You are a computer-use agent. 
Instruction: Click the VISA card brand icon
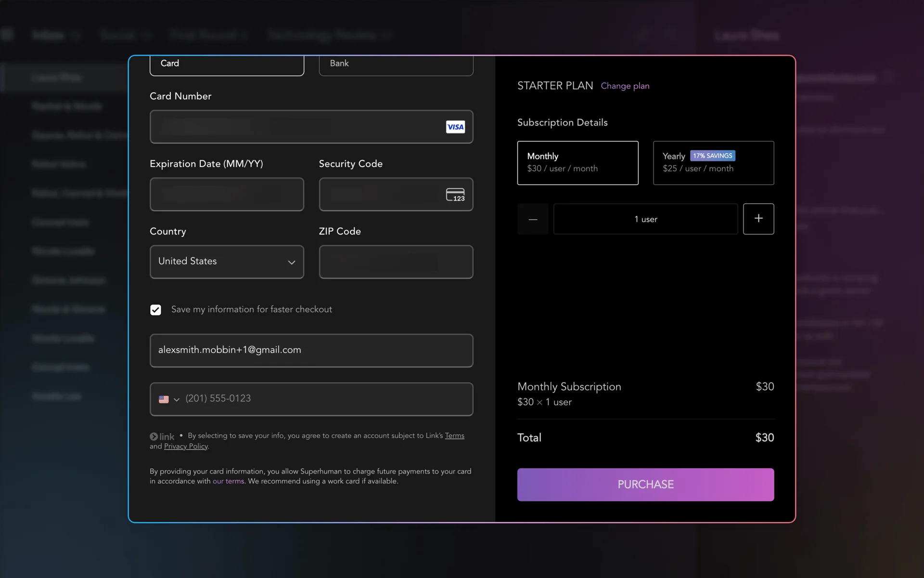coord(455,127)
